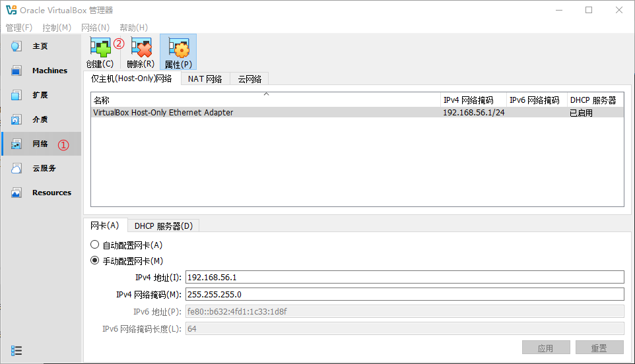
Task: Click the 应用 (Apply) button
Action: (x=546, y=348)
